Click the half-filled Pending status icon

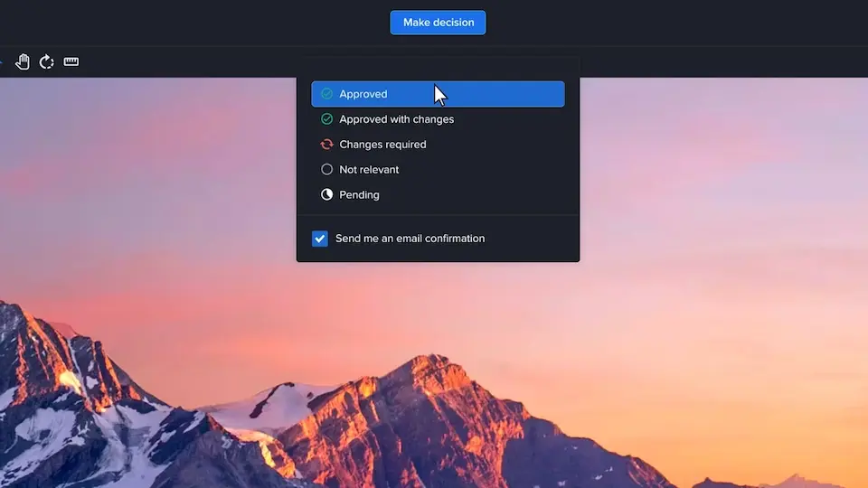tap(327, 195)
